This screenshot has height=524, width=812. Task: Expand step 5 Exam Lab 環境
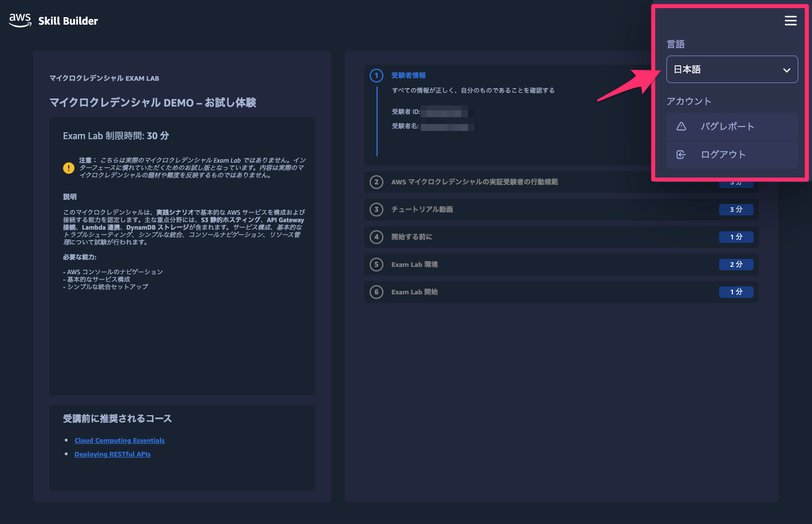(561, 265)
